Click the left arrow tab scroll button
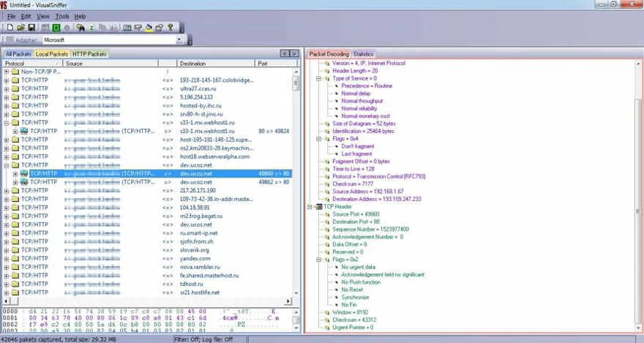Image resolution: width=644 pixels, height=343 pixels. click(x=285, y=53)
